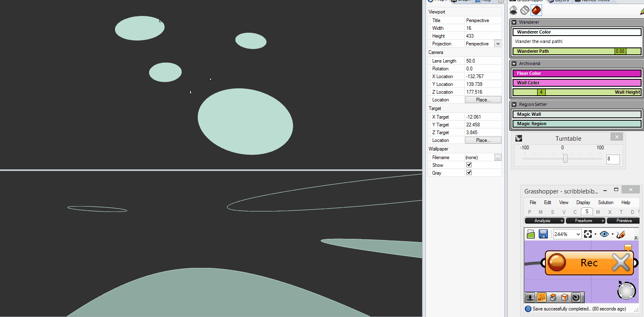Click the Wanderer Color swatch
This screenshot has width=644, height=317.
(x=577, y=32)
